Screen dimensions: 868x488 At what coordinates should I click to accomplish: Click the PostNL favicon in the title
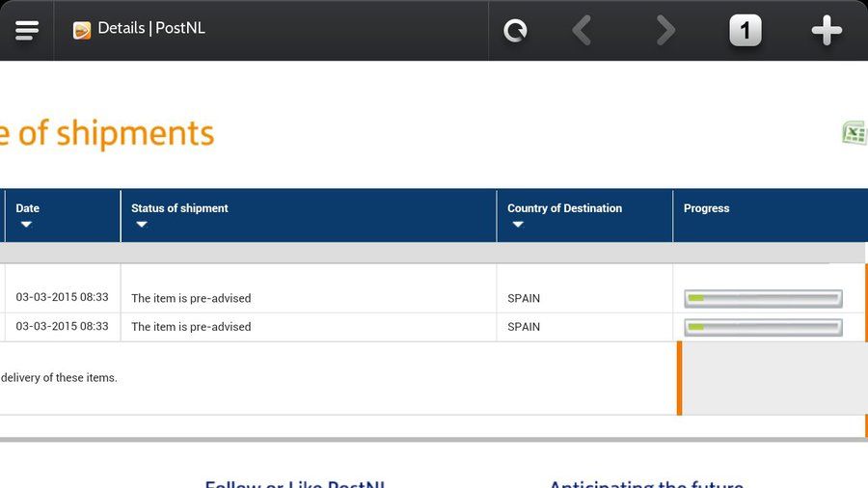tap(82, 30)
